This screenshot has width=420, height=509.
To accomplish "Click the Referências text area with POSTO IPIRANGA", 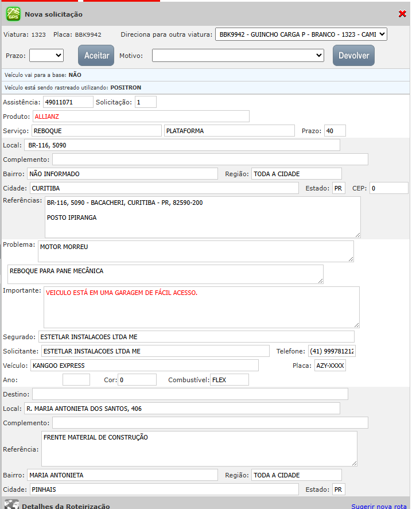I will tap(203, 217).
